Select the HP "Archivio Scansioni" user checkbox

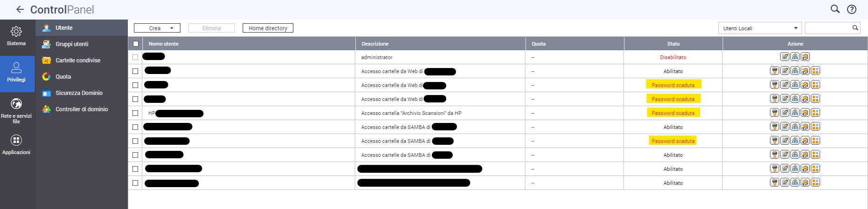click(x=135, y=113)
